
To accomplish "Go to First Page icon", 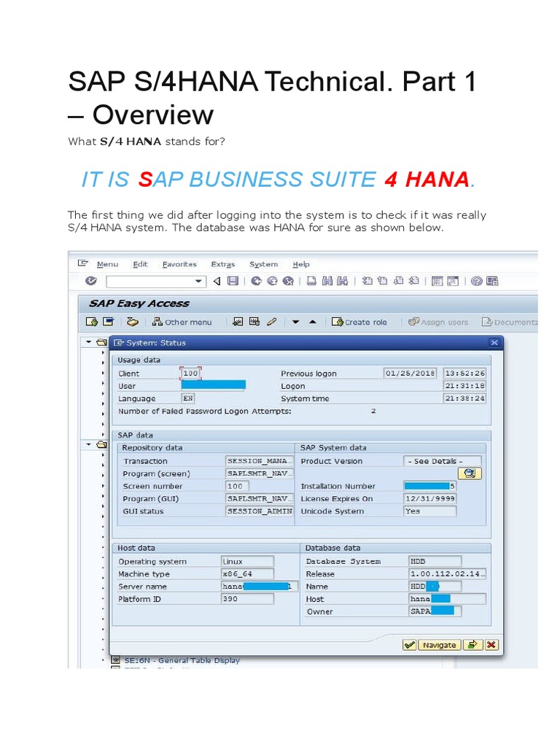I will pyautogui.click(x=367, y=281).
